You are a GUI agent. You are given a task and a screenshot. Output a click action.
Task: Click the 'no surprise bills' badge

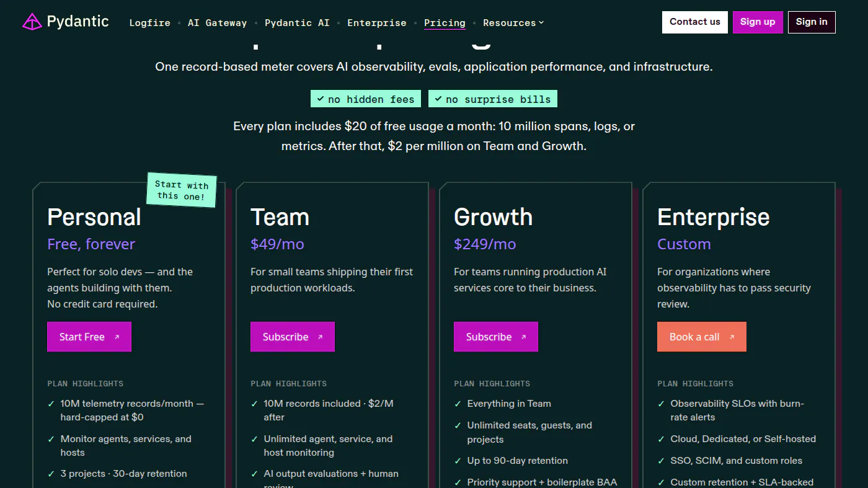493,99
